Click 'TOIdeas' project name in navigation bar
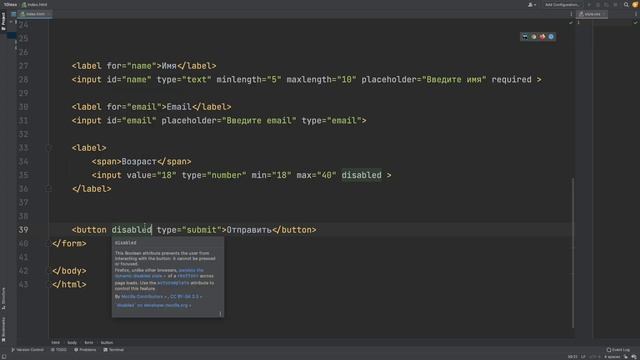 tap(10, 4)
